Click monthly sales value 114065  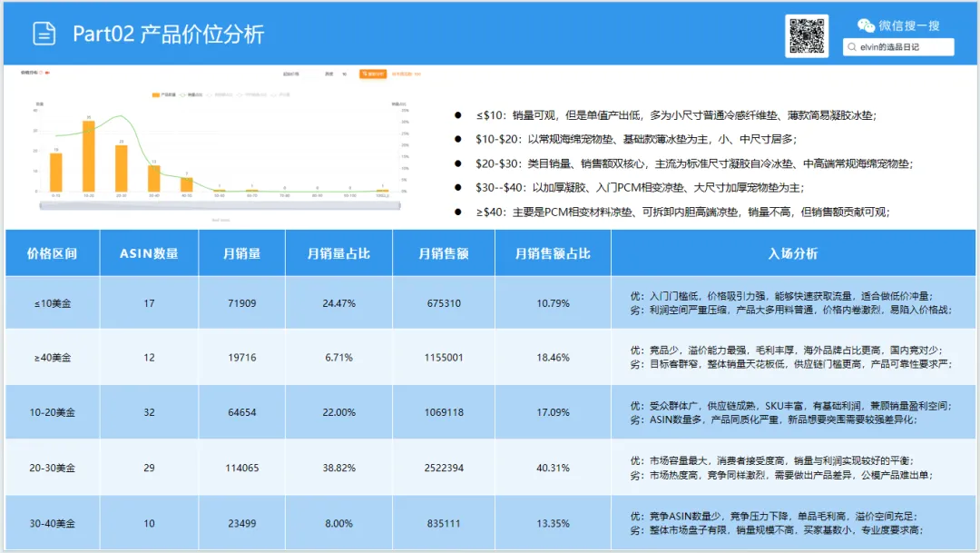pos(242,468)
